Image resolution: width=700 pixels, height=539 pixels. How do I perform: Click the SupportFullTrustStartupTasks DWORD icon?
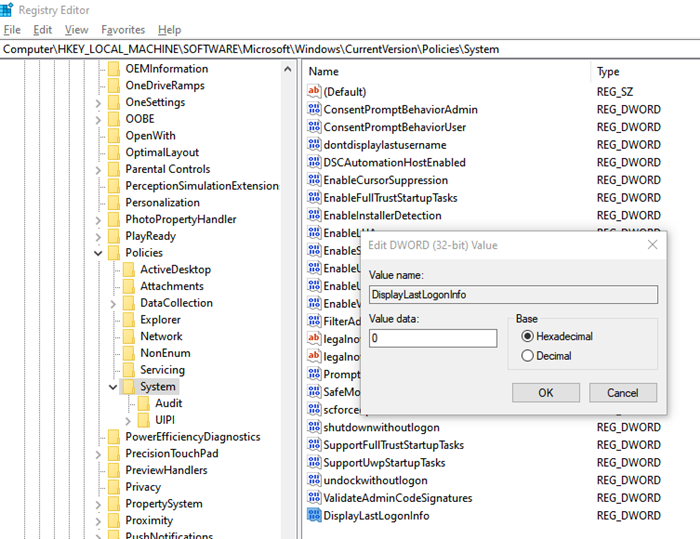click(314, 445)
